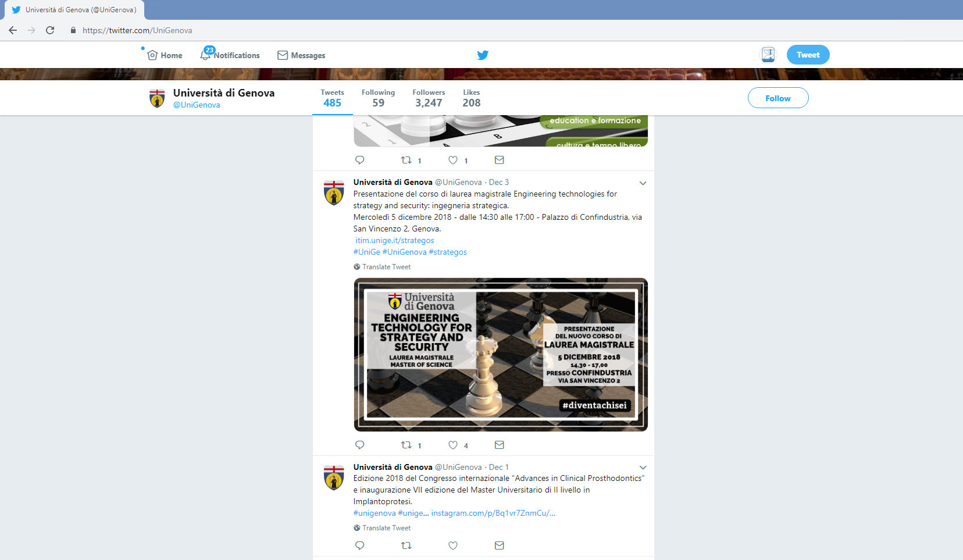Like the Dec 1 Prosthodontics tweet
The height and width of the screenshot is (560, 963).
453,545
